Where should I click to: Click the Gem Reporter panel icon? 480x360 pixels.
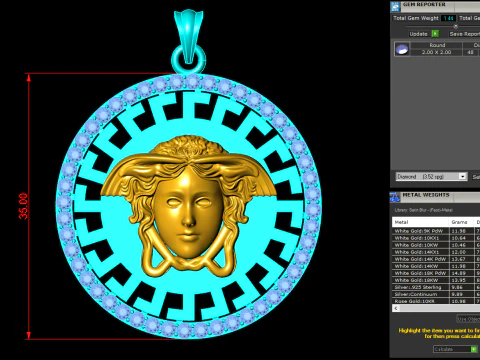[395, 6]
